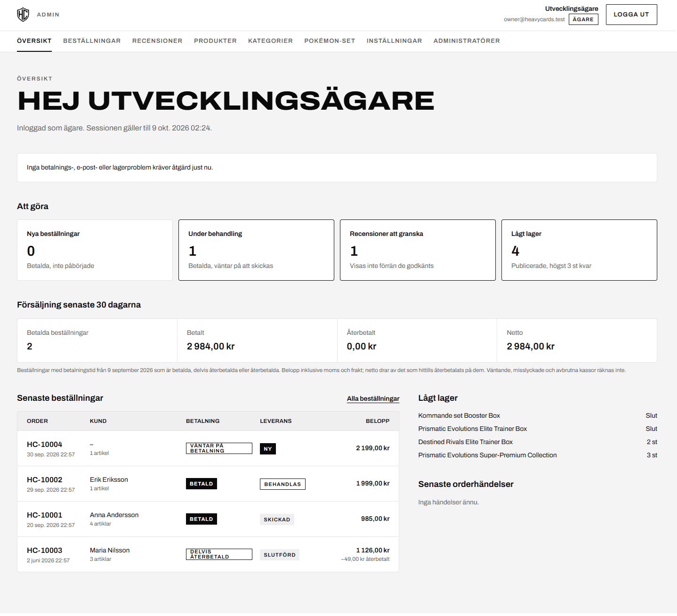The width and height of the screenshot is (677, 616).
Task: Select Prismatic Evolutions Super-Premium Collection
Action: click(487, 455)
